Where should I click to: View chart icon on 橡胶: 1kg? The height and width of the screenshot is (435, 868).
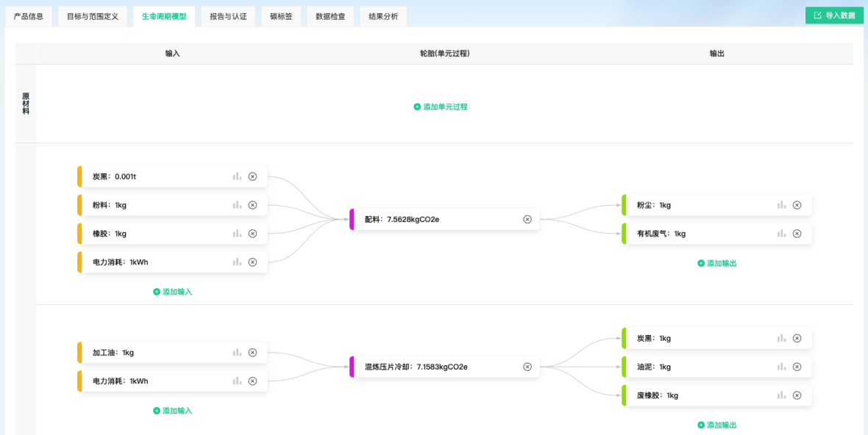(x=238, y=233)
